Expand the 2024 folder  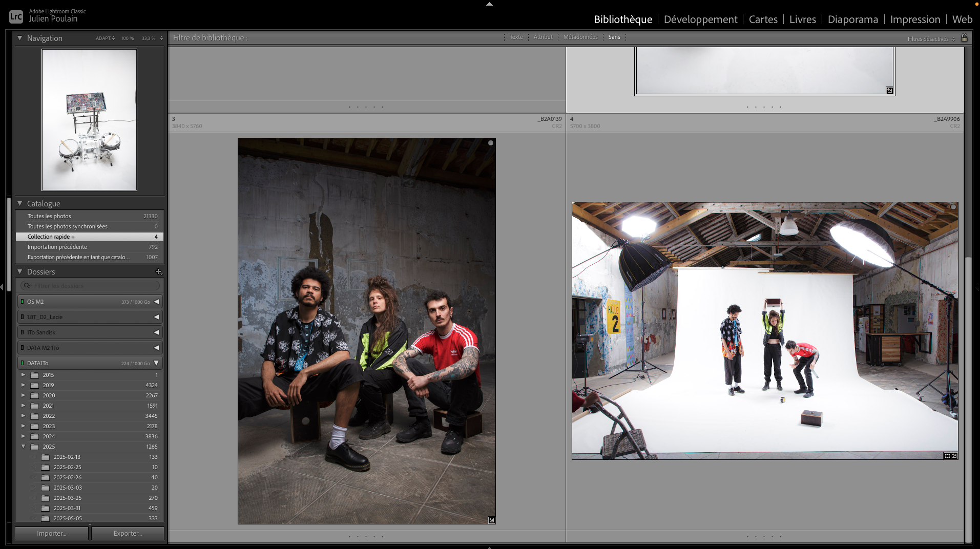[23, 436]
